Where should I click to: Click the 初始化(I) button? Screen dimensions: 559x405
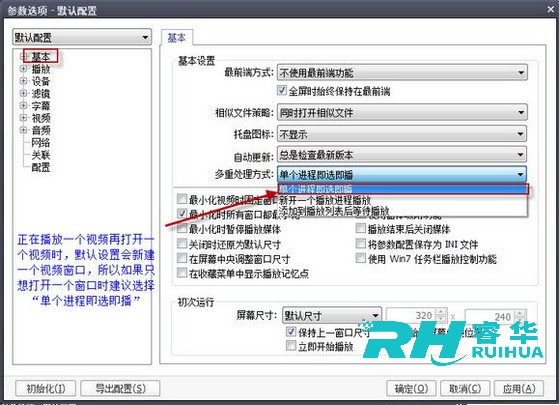click(x=46, y=388)
